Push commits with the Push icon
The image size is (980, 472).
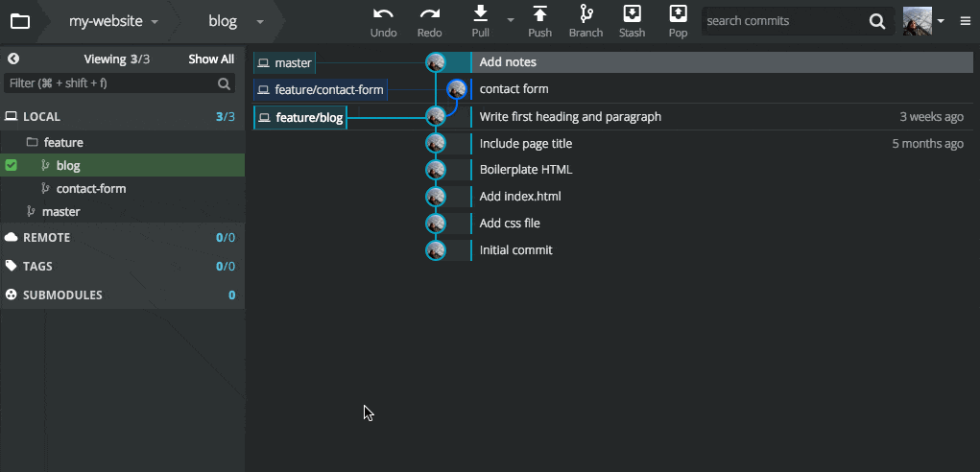pos(540,13)
